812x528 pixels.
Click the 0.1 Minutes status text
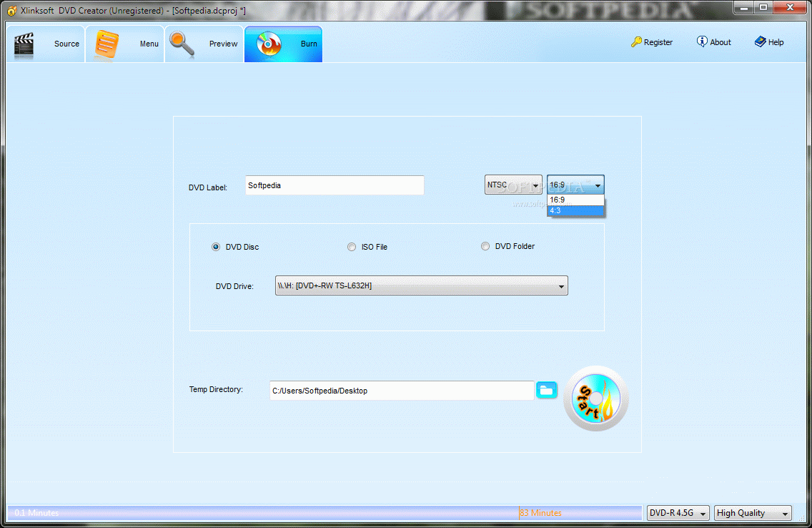tap(36, 513)
